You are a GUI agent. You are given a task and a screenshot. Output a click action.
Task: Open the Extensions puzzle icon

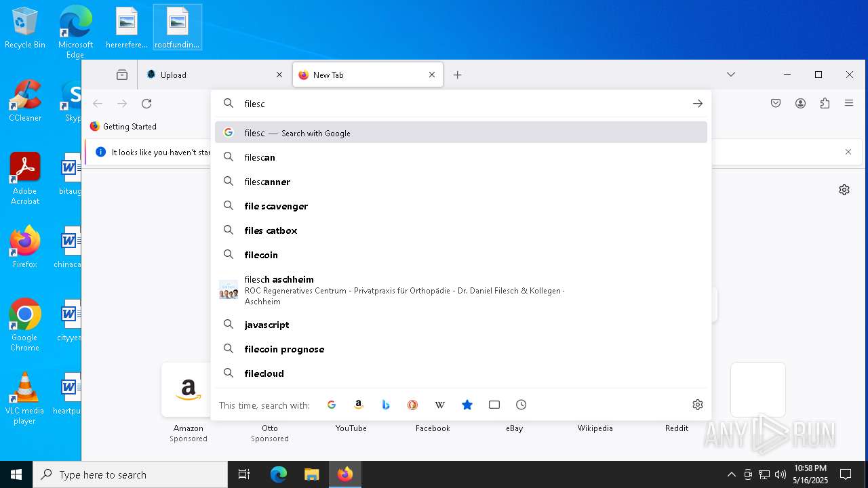point(825,104)
